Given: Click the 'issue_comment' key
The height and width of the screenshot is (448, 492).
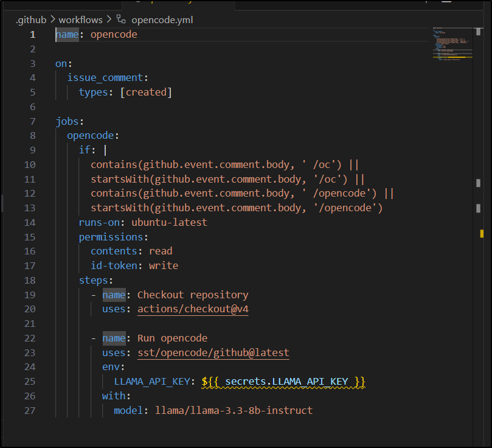Looking at the screenshot, I should (x=105, y=77).
